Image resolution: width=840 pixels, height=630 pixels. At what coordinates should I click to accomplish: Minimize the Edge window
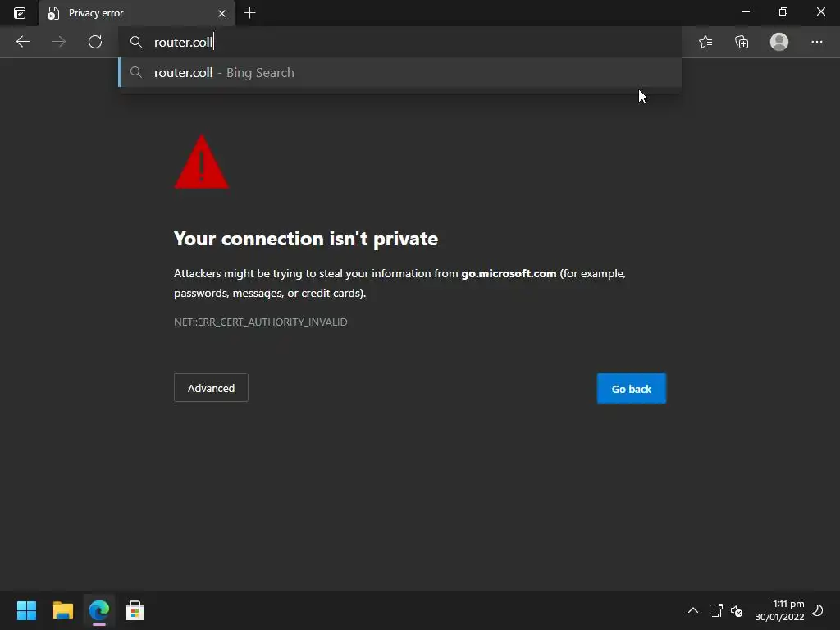click(x=745, y=11)
